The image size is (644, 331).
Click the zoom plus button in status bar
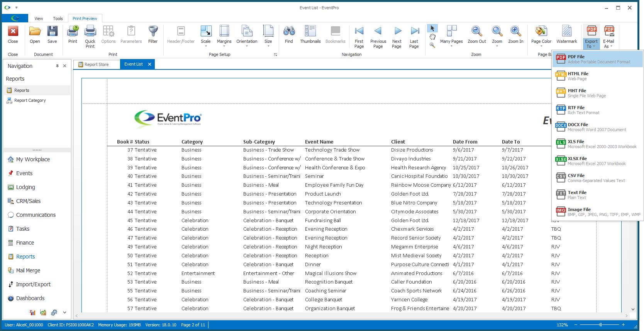click(623, 325)
